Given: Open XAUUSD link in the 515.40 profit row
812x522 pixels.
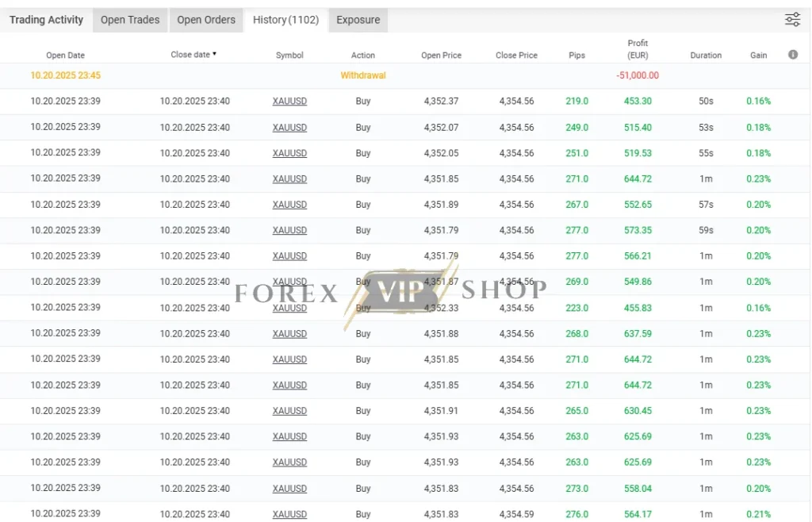Looking at the screenshot, I should [289, 128].
